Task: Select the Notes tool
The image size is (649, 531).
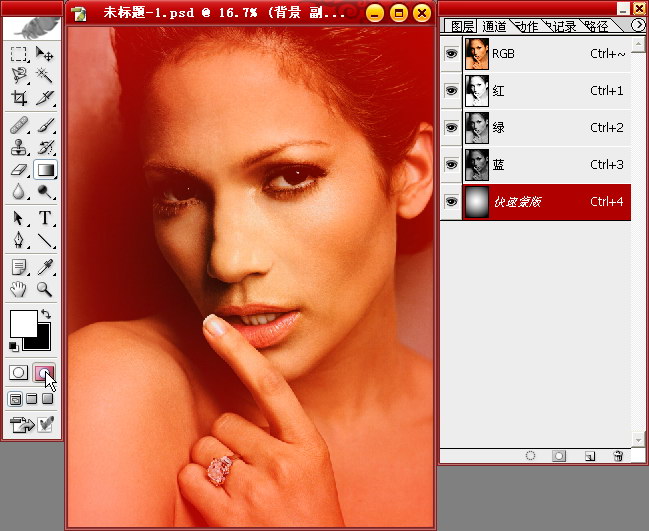Action: tap(18, 267)
